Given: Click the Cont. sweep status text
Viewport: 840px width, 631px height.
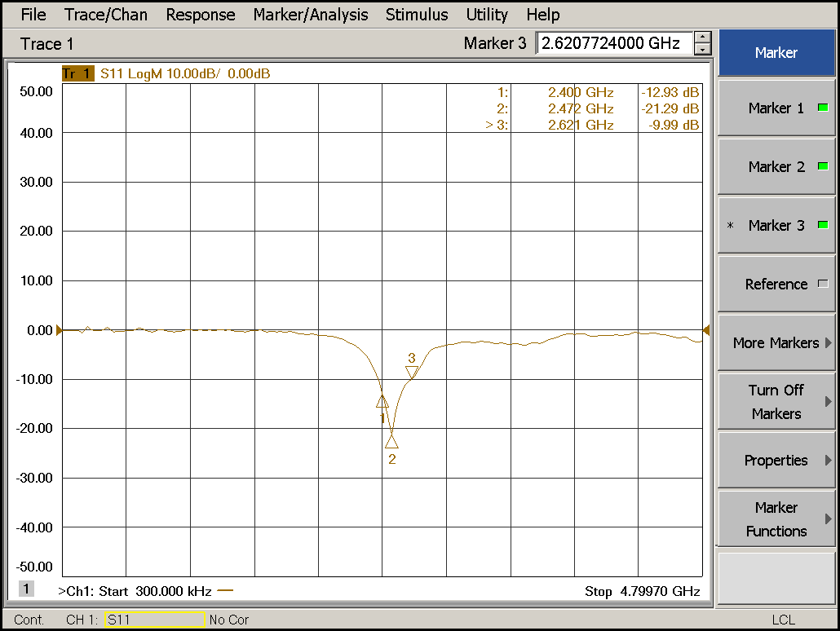Looking at the screenshot, I should 29,620.
